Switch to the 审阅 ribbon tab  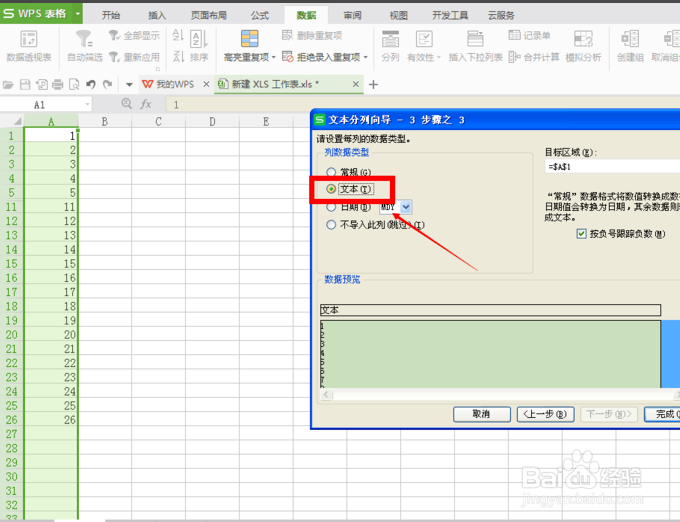352,16
